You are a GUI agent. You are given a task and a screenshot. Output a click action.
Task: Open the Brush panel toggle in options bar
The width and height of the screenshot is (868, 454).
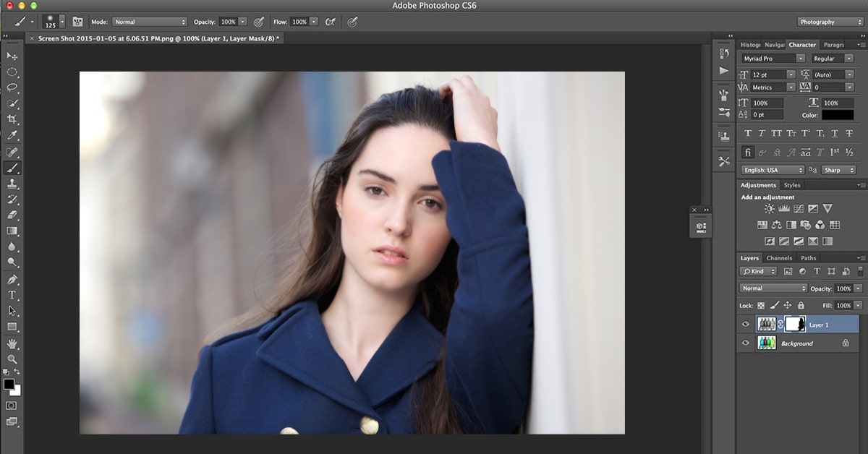click(x=77, y=22)
